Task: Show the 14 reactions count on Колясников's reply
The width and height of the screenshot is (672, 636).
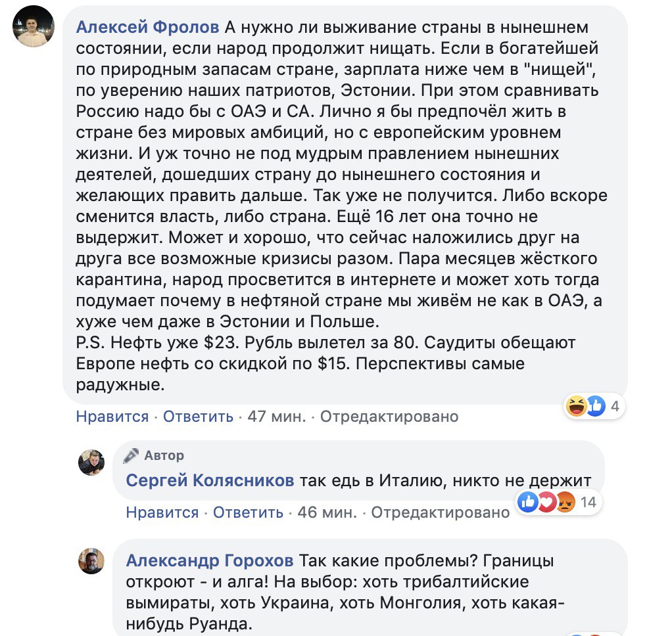Action: (x=588, y=503)
